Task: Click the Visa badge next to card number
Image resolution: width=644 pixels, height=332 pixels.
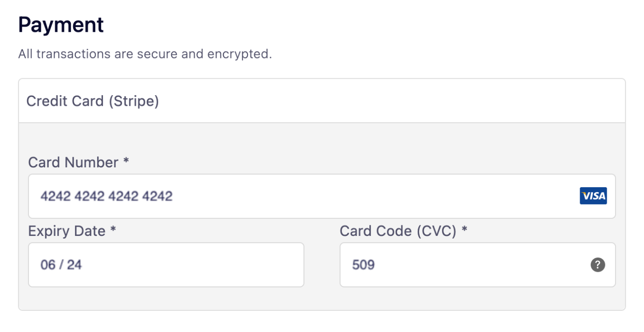Action: point(593,196)
